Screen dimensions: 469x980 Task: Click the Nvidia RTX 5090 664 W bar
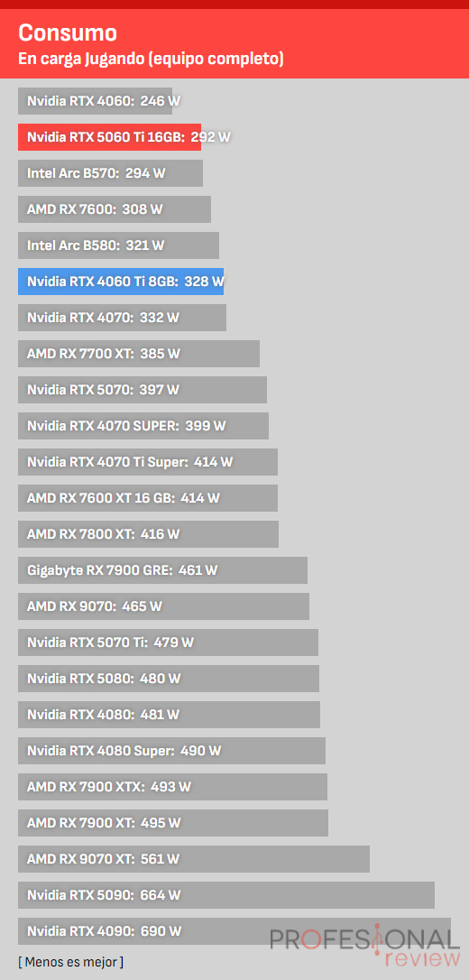coord(226,895)
